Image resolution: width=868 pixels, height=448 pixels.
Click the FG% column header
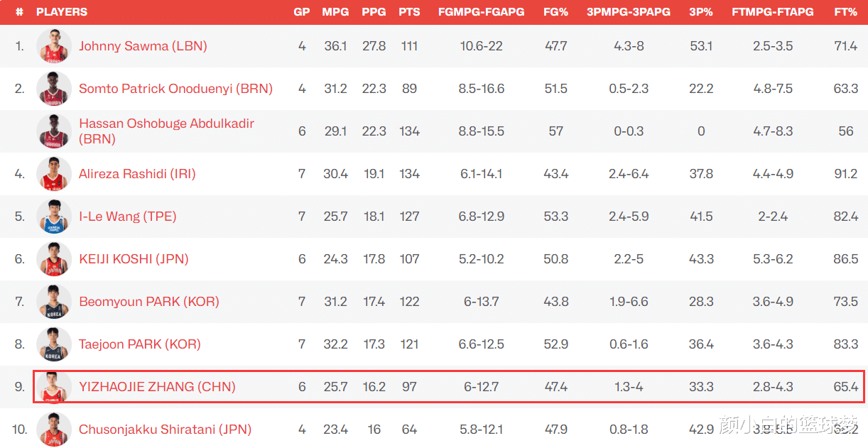555,12
